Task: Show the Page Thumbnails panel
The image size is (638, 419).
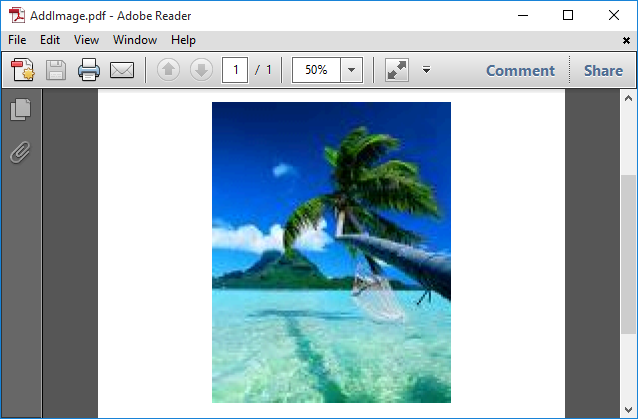Action: pos(20,109)
